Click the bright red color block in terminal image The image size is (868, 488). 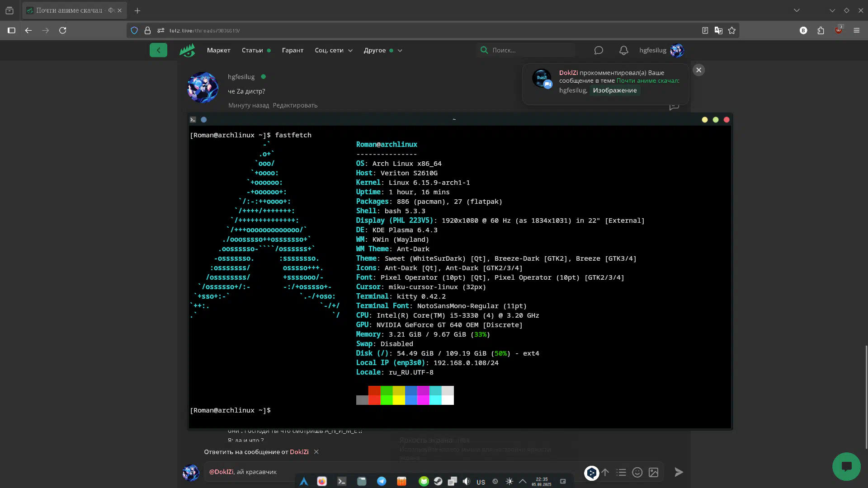click(374, 400)
